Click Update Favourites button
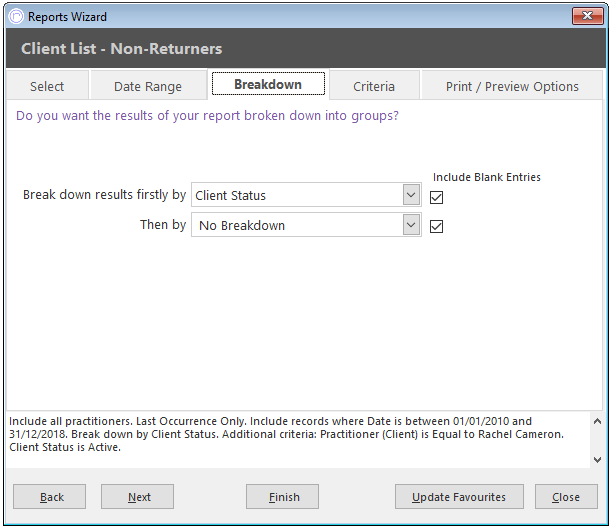The image size is (613, 532). click(459, 496)
